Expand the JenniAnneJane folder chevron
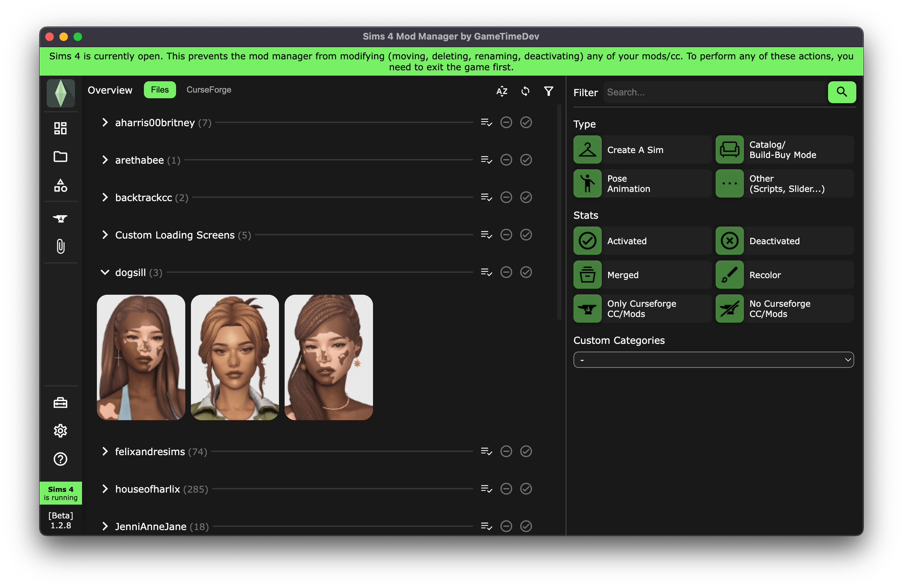 click(105, 527)
